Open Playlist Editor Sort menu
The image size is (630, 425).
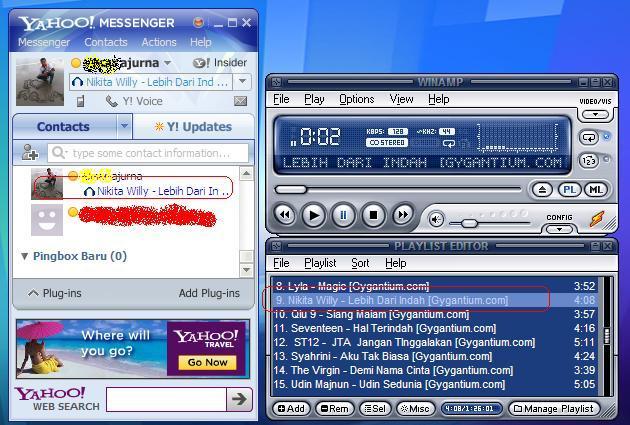click(x=360, y=263)
